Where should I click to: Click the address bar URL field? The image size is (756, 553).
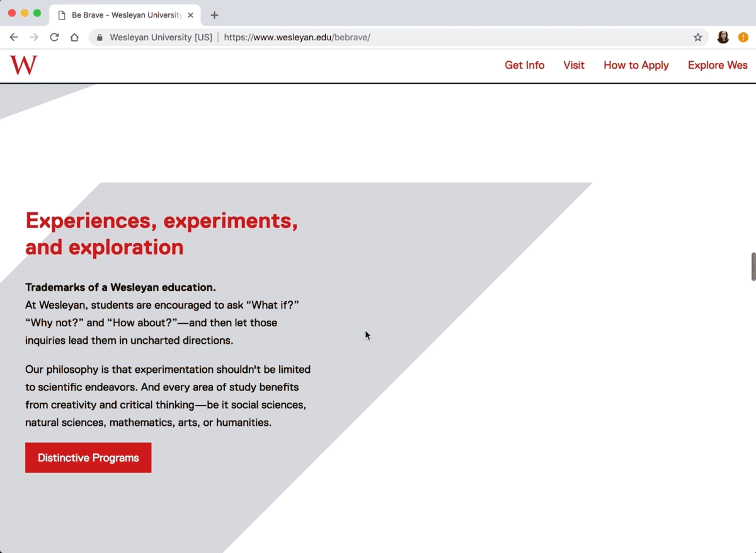(x=297, y=37)
